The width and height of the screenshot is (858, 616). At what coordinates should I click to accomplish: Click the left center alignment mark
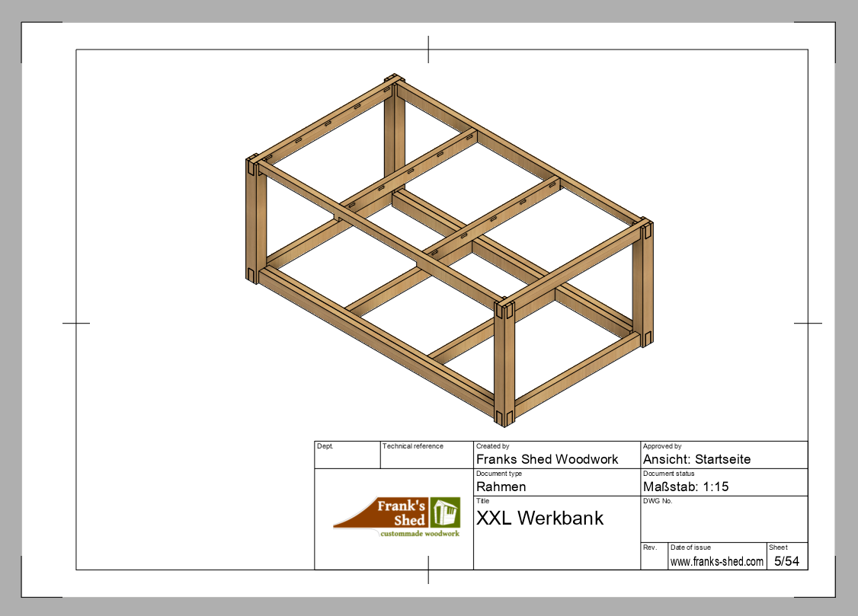coord(76,323)
